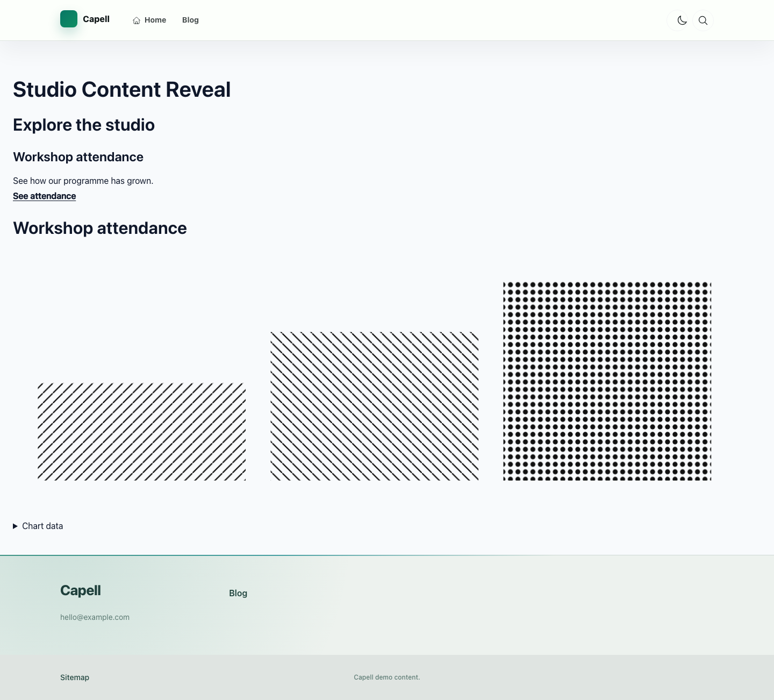
Task: Click the Studio Content Reveal page title
Action: tap(122, 89)
